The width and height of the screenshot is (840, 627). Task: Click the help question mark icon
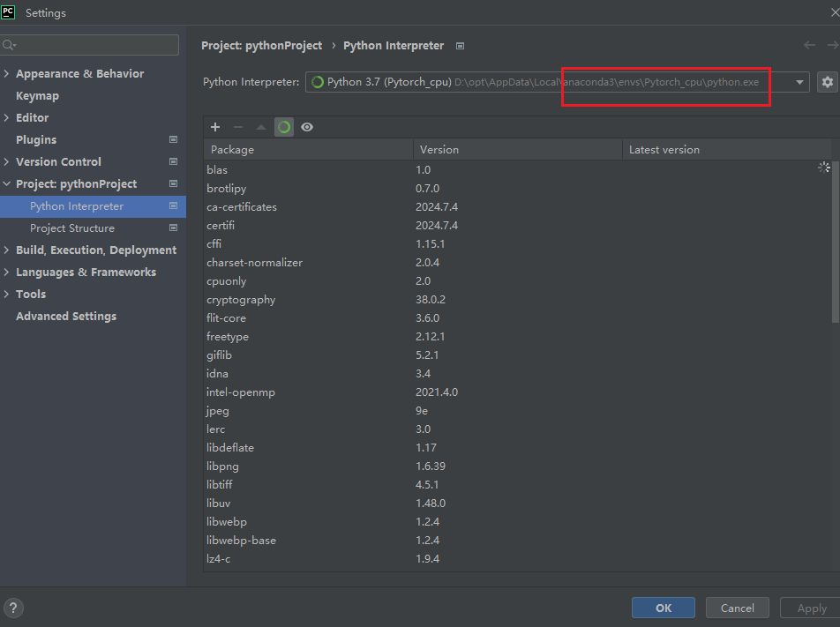click(13, 608)
